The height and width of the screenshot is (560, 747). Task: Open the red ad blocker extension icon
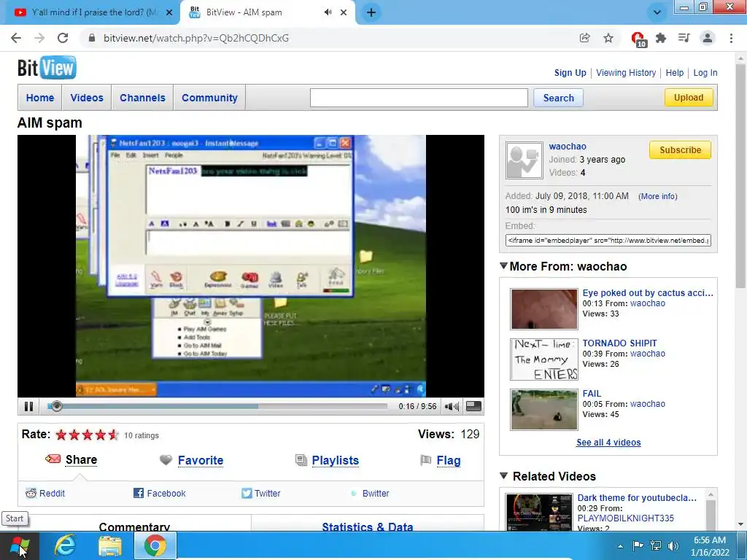pyautogui.click(x=638, y=39)
